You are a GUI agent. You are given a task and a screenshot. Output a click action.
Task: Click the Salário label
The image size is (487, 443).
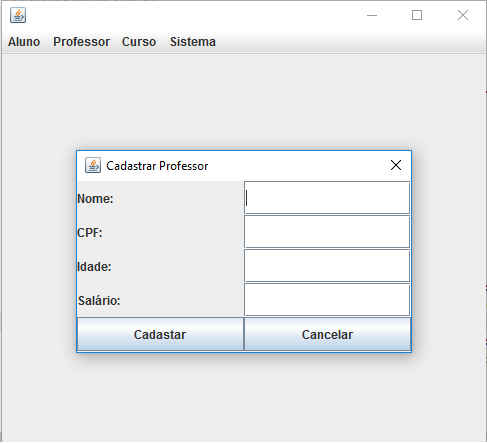tap(99, 301)
